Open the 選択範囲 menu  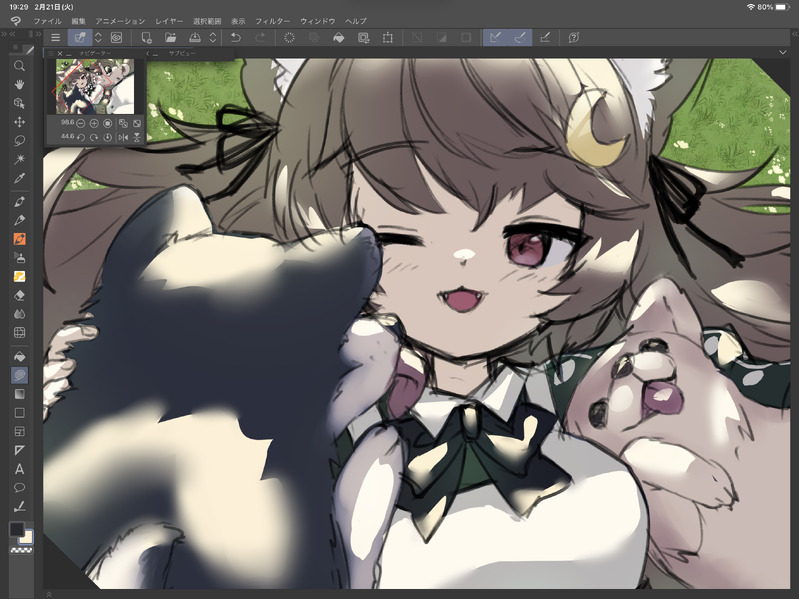click(x=207, y=21)
